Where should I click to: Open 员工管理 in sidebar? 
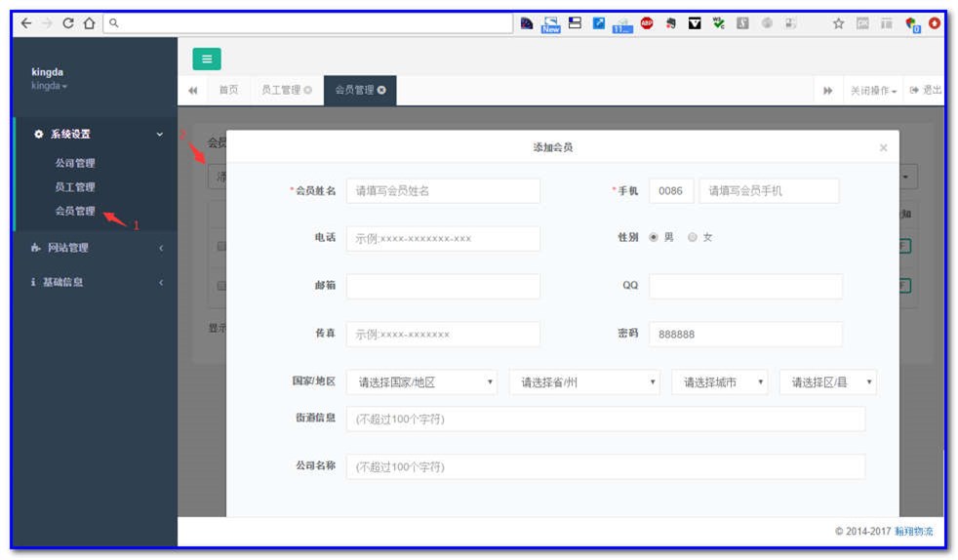click(75, 187)
